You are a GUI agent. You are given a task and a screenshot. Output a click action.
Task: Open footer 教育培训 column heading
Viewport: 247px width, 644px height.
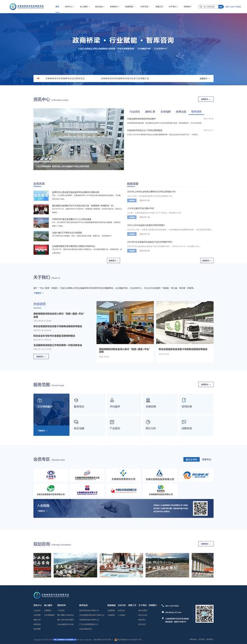[x=83, y=605]
